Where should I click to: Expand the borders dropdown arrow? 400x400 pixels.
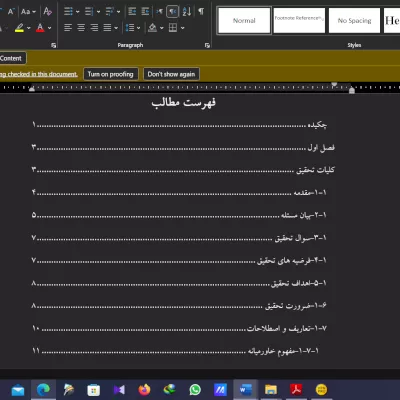(182, 28)
